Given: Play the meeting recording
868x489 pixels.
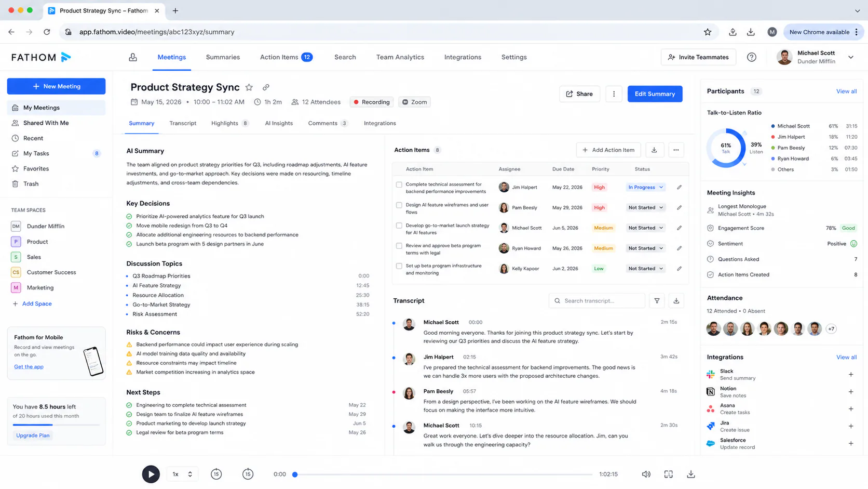Looking at the screenshot, I should (x=151, y=474).
